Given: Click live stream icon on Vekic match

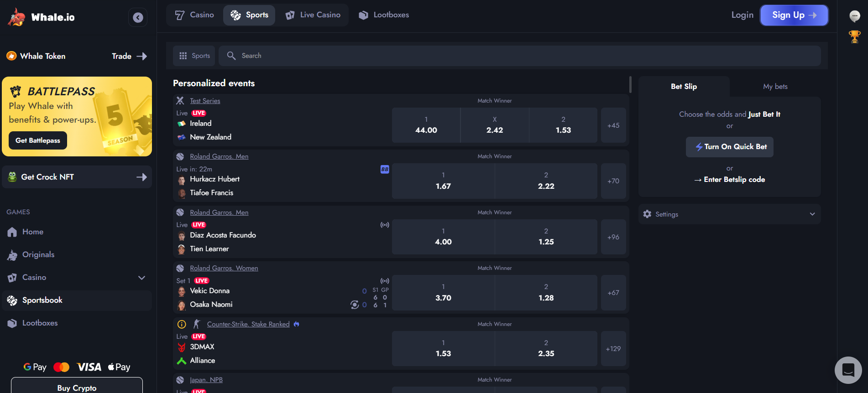Looking at the screenshot, I should coord(385,281).
